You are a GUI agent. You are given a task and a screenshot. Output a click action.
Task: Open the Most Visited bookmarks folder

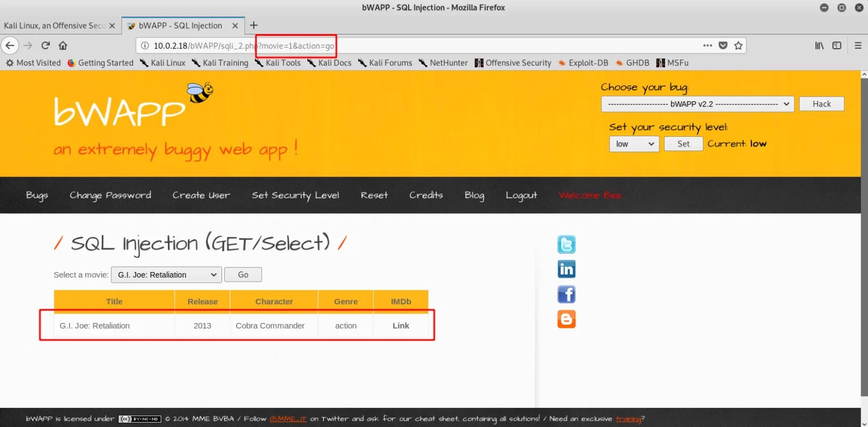click(x=33, y=63)
